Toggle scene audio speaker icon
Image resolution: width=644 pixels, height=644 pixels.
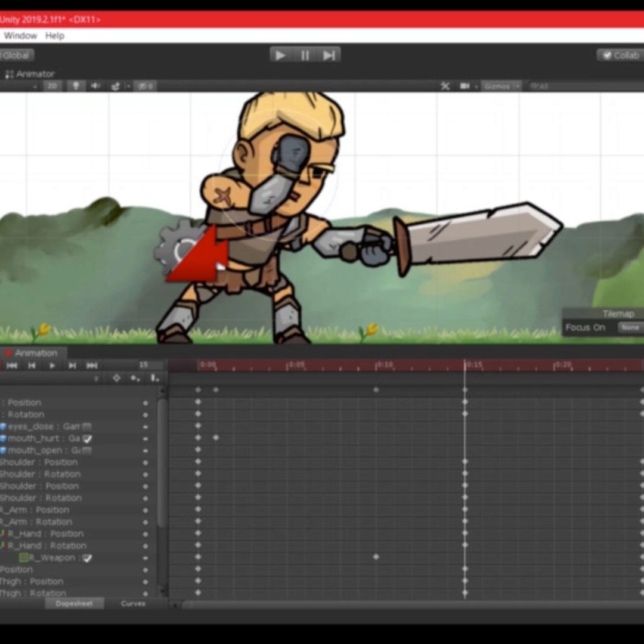click(95, 86)
